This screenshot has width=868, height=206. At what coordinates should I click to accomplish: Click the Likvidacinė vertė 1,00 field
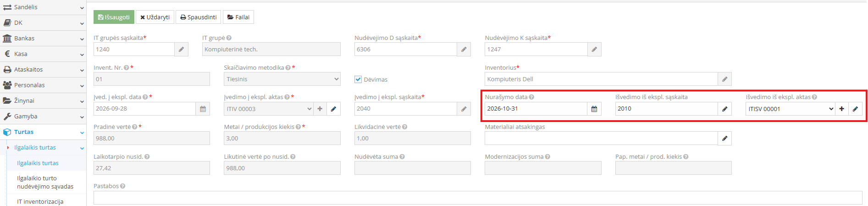coord(413,138)
